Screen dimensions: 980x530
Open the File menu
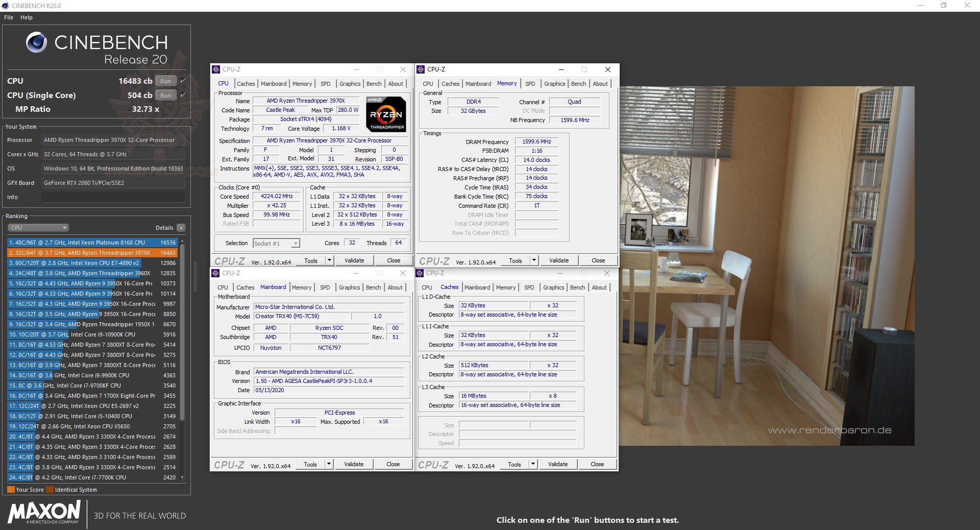click(x=9, y=17)
